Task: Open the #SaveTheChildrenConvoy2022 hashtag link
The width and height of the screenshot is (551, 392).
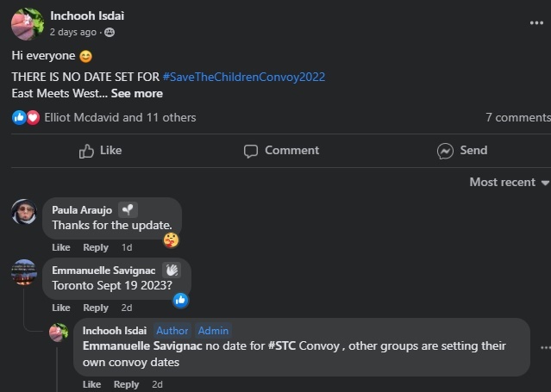Action: pyautogui.click(x=243, y=77)
